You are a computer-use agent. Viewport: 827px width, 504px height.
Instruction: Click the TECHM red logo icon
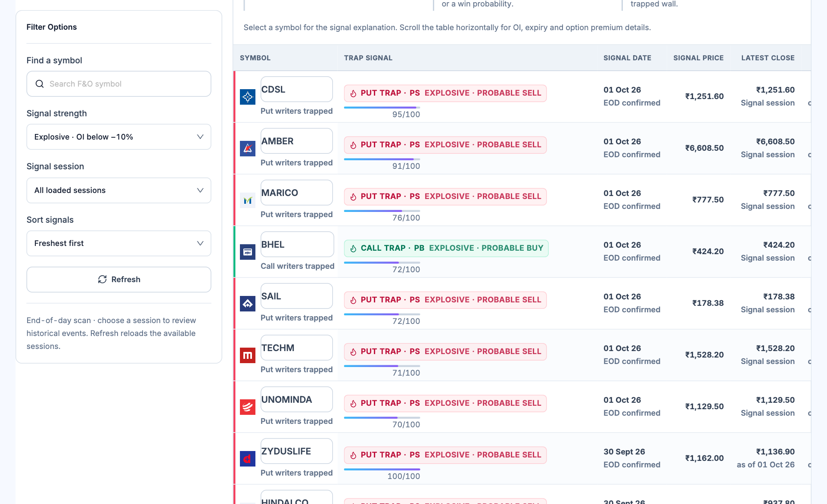[x=248, y=355]
